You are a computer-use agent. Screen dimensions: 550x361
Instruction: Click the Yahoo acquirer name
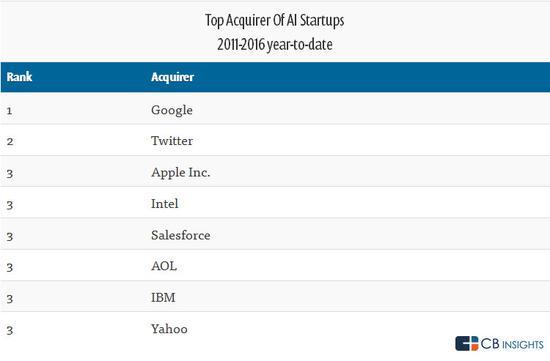pos(169,329)
